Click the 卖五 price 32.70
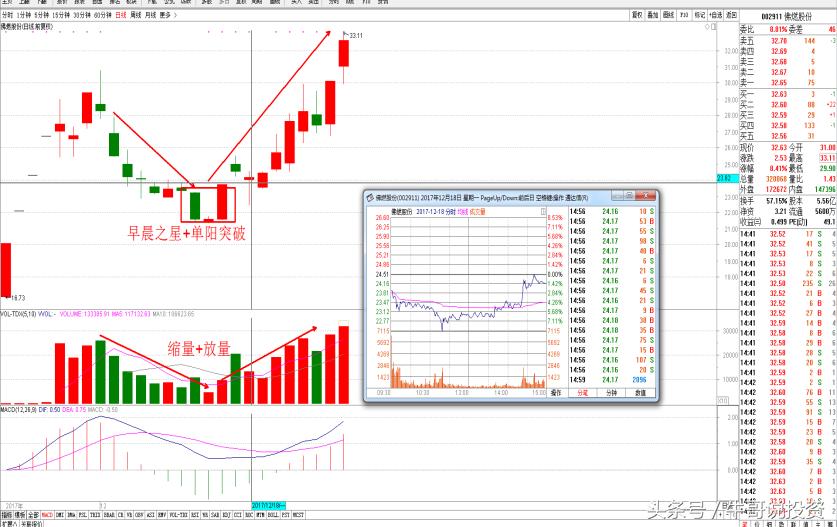 pos(778,41)
